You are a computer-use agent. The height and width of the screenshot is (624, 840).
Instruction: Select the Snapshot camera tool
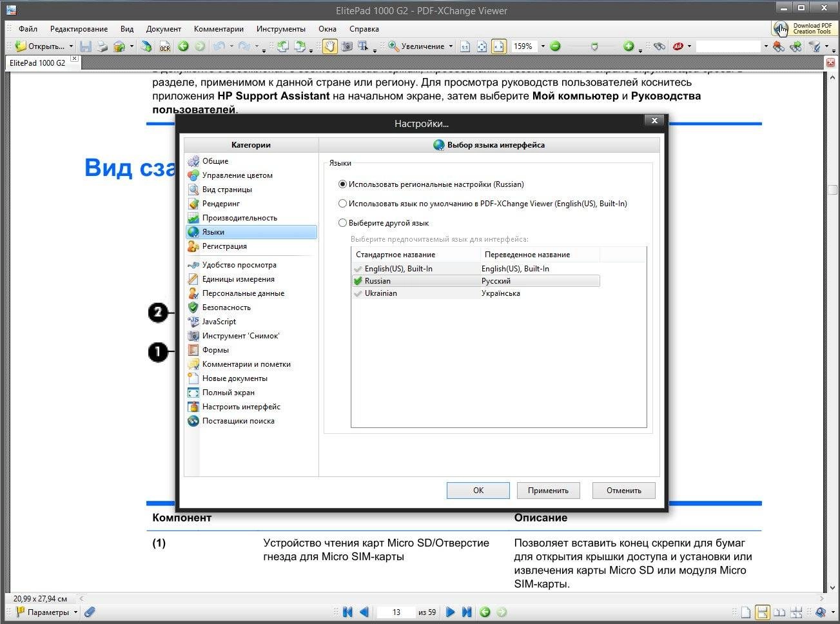(347, 46)
